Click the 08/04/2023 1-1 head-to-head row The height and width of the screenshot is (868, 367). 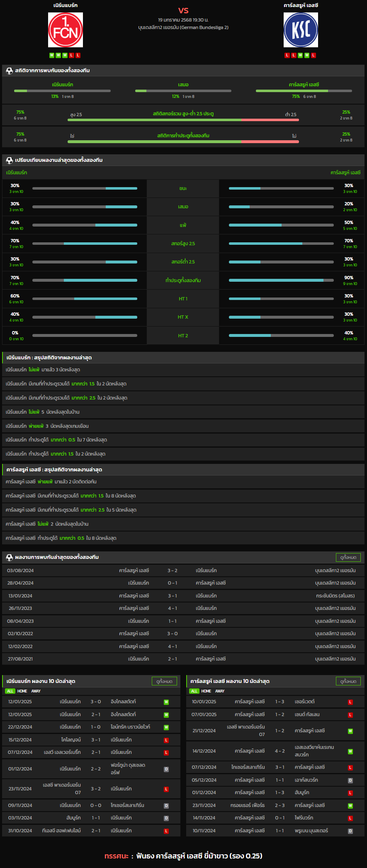[x=183, y=622]
